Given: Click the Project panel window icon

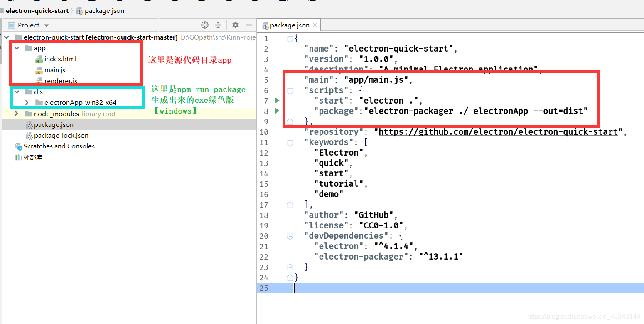Looking at the screenshot, I should pos(12,25).
